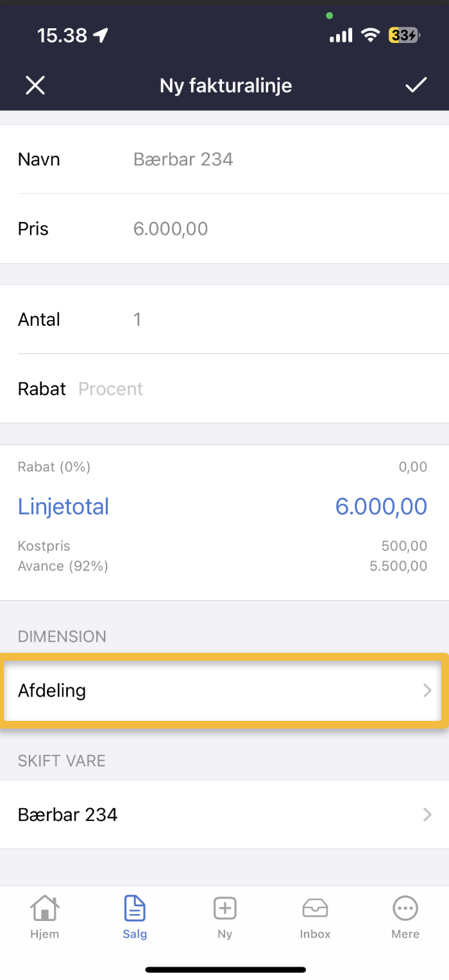The height and width of the screenshot is (980, 449).
Task: Expand the Afdeling dimension chevron
Action: click(427, 691)
